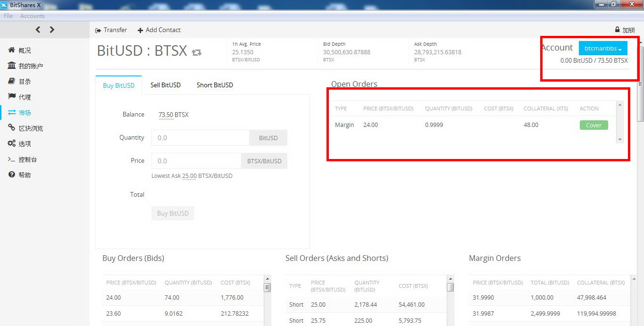Click the Bid Depth value 30,500,630.87888
644x326 pixels.
[347, 52]
